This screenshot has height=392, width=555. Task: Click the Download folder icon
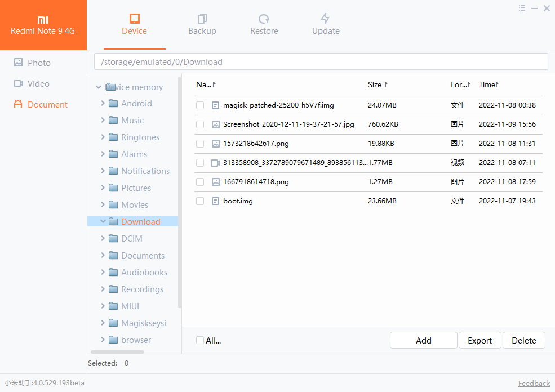coord(113,221)
